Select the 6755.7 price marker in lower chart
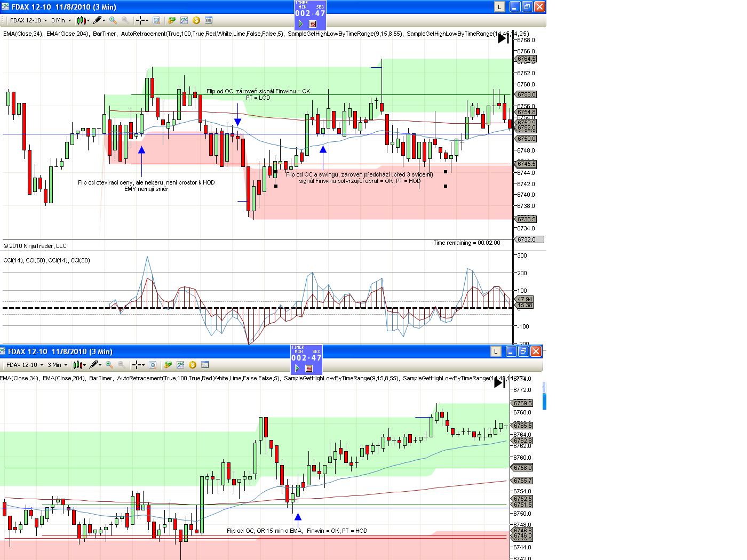 pyautogui.click(x=522, y=481)
